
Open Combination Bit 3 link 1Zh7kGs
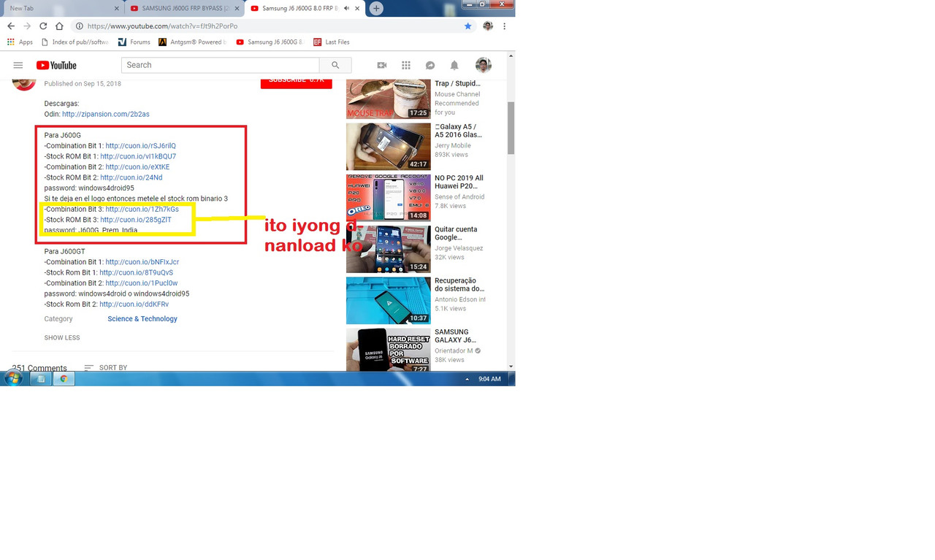coord(142,210)
